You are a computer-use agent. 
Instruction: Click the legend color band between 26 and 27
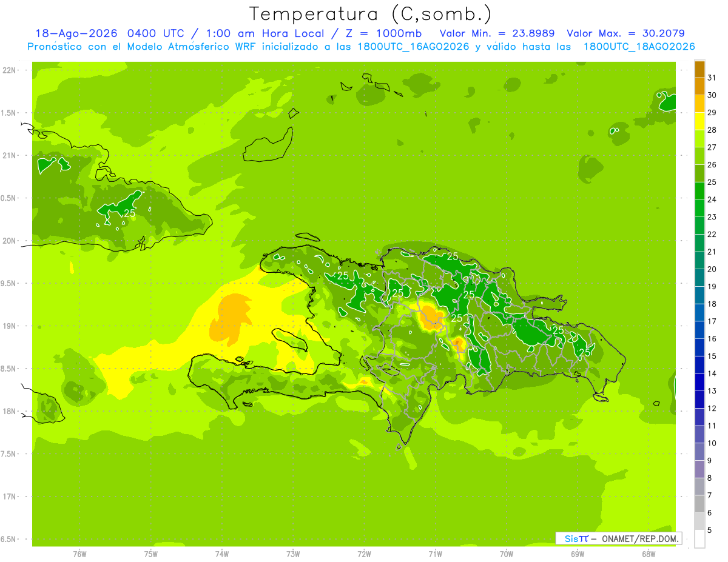pyautogui.click(x=699, y=156)
